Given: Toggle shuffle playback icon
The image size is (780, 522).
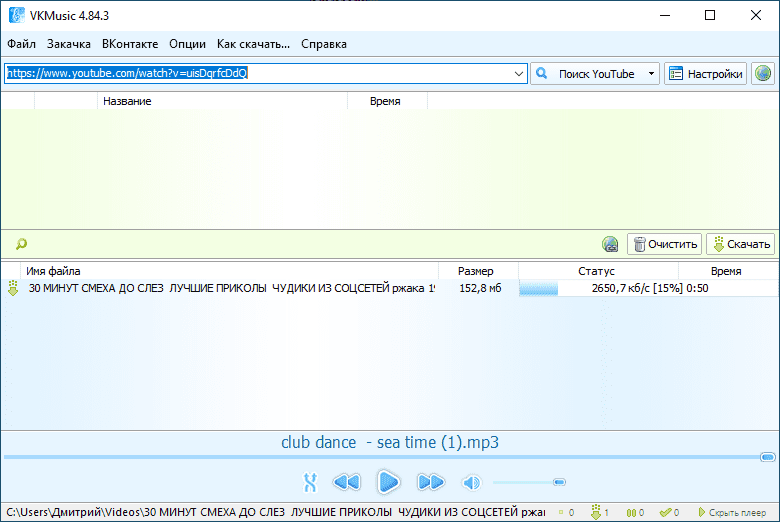Looking at the screenshot, I should coord(310,482).
